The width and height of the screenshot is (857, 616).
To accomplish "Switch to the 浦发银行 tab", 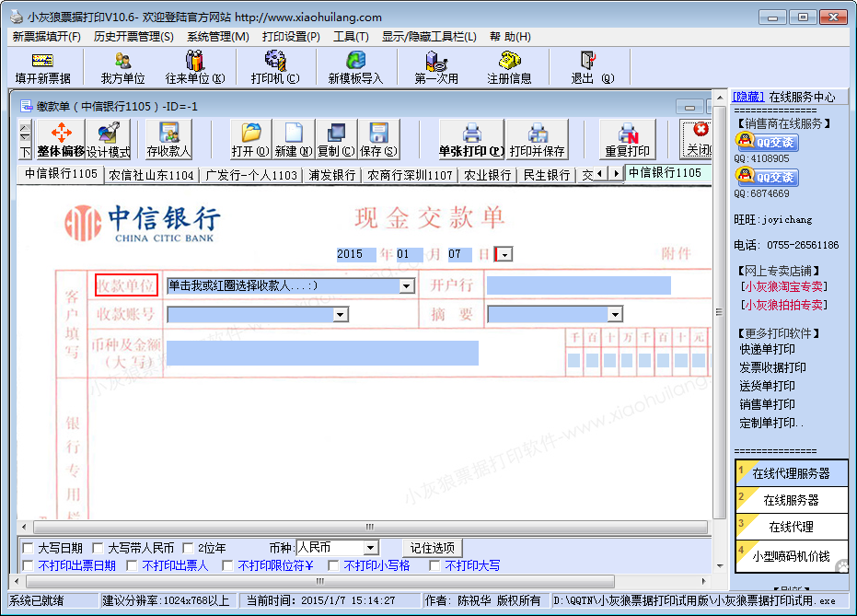I will click(331, 175).
